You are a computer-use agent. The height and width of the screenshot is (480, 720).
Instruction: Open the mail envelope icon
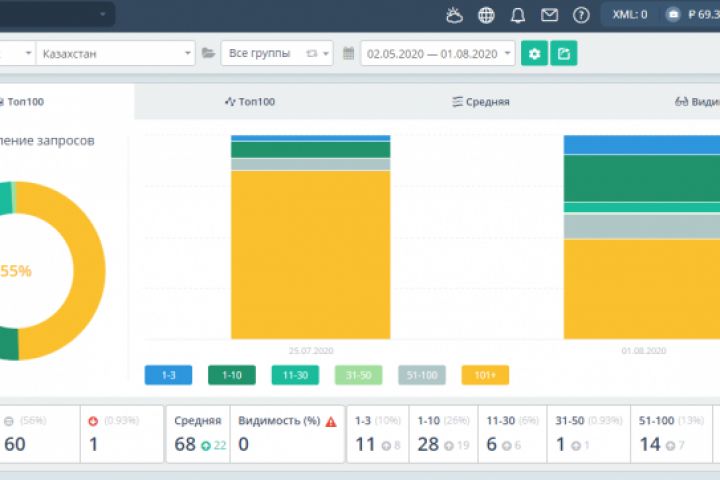coord(549,16)
